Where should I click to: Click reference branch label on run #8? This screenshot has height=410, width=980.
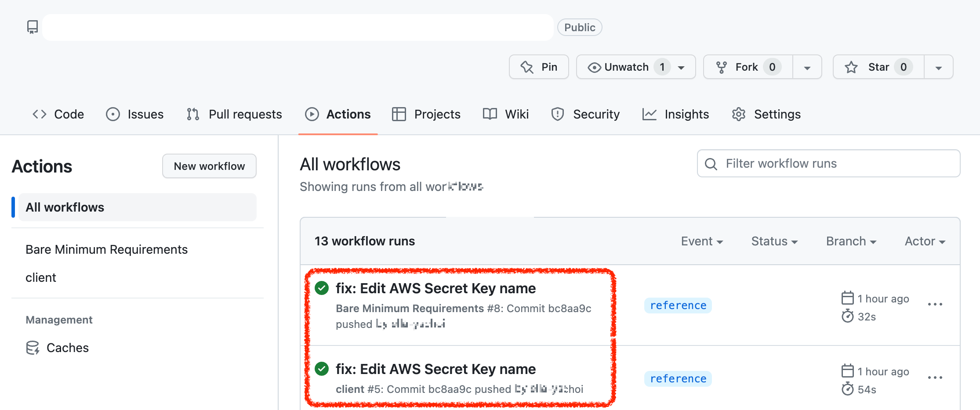click(x=678, y=305)
